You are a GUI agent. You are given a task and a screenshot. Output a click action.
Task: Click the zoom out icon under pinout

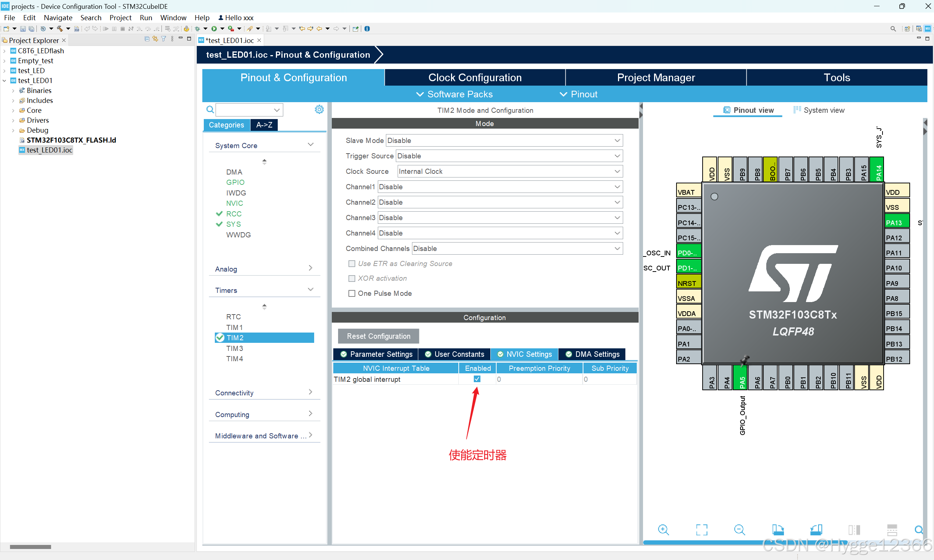click(x=739, y=530)
